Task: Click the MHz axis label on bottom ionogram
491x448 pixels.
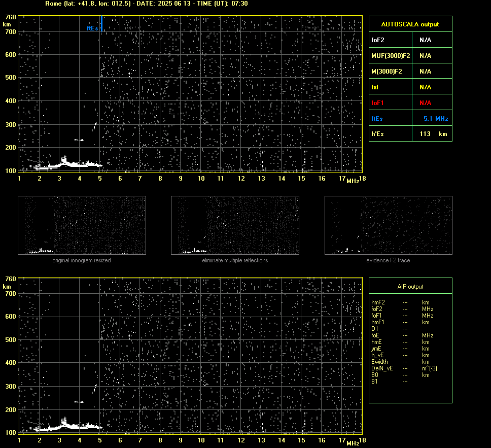Action: [353, 443]
